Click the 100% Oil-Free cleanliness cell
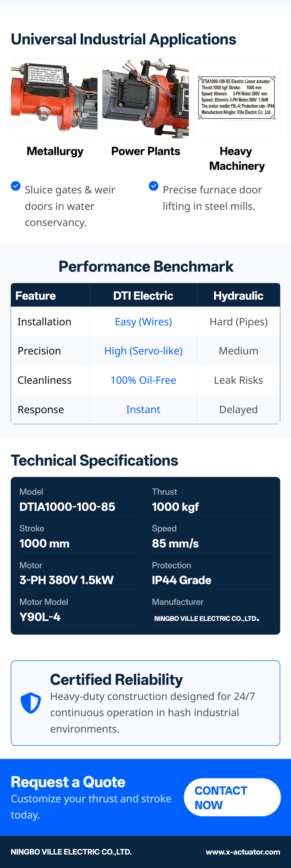The width and height of the screenshot is (291, 868). click(143, 380)
